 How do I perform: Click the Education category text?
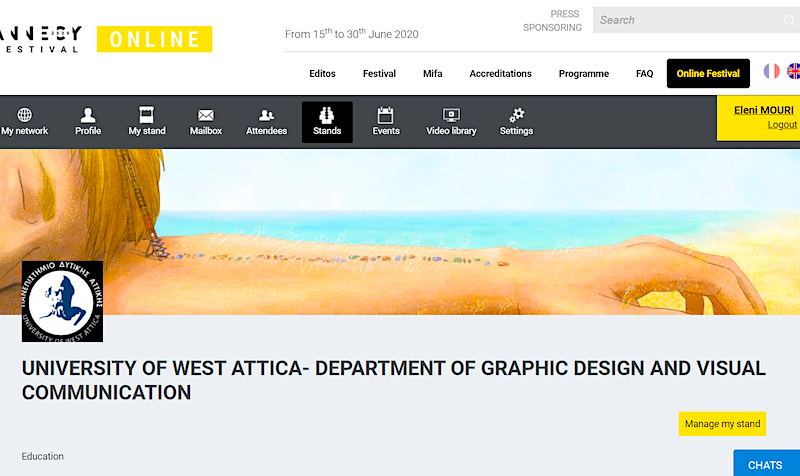click(42, 456)
